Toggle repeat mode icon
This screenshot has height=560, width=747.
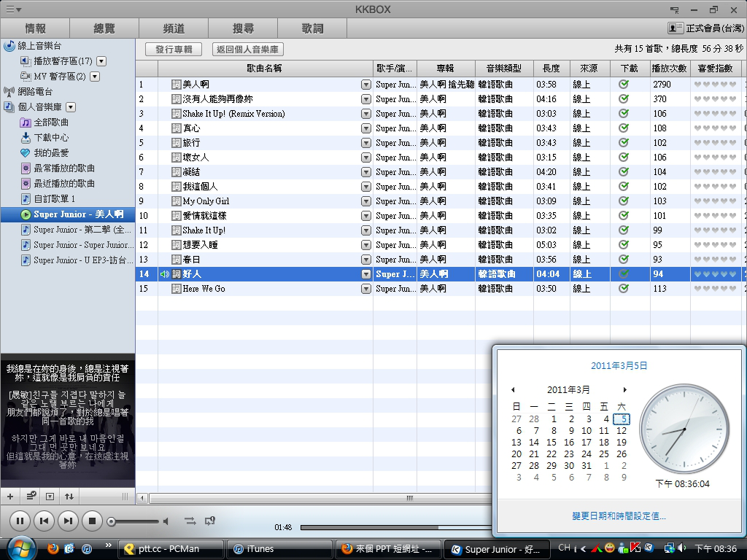210,521
